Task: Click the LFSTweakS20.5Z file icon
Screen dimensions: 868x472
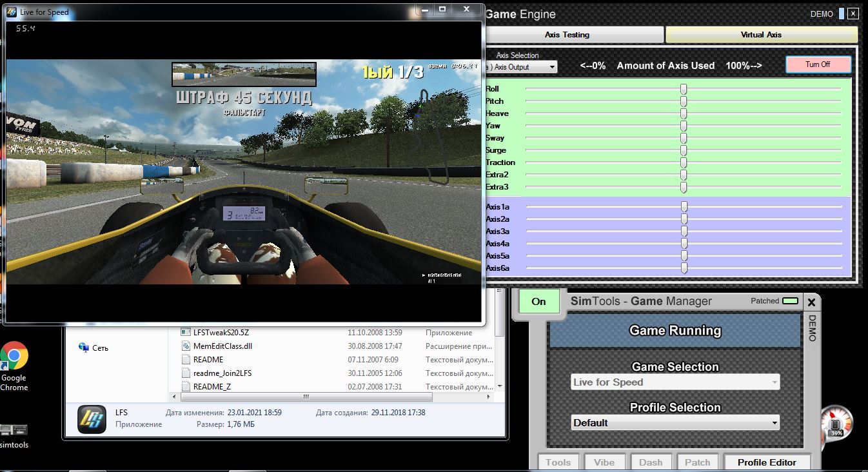Action: 186,333
